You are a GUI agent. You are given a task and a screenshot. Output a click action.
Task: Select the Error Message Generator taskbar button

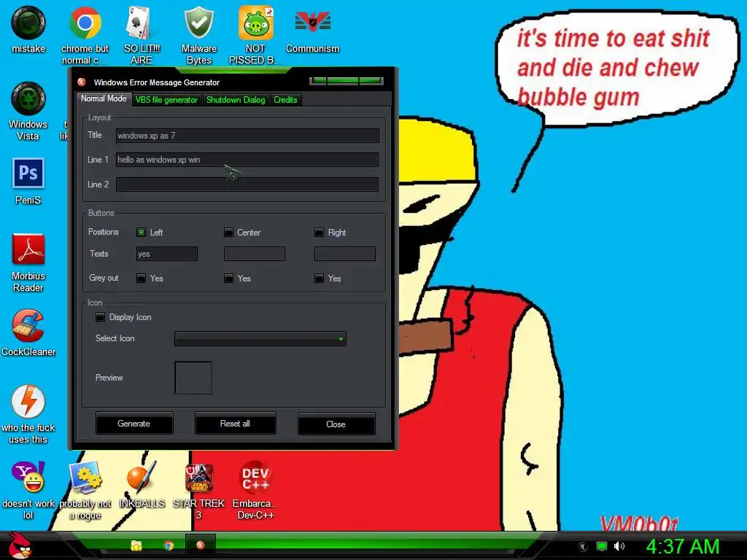[x=200, y=545]
